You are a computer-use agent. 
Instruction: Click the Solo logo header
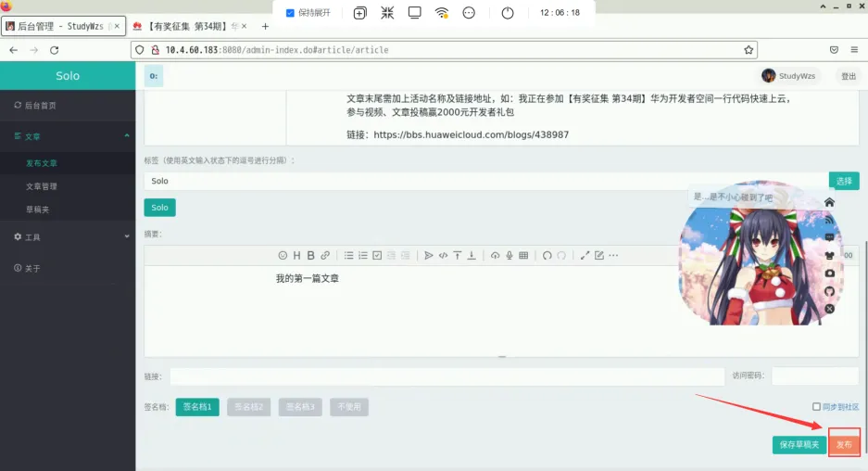(68, 76)
